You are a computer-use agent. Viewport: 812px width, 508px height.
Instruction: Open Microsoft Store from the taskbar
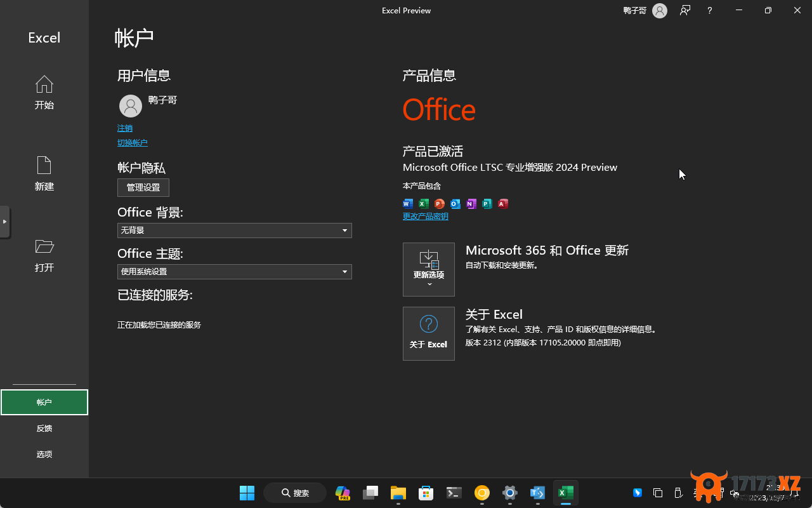coord(426,493)
